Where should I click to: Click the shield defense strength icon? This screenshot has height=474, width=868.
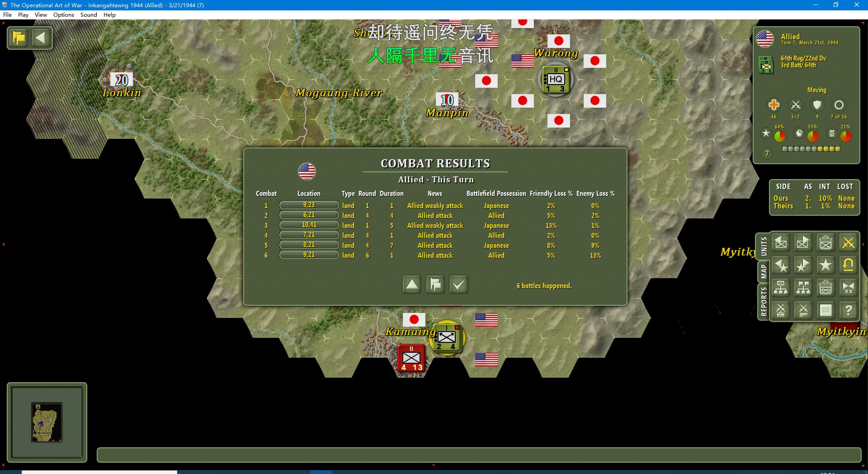pos(817,105)
